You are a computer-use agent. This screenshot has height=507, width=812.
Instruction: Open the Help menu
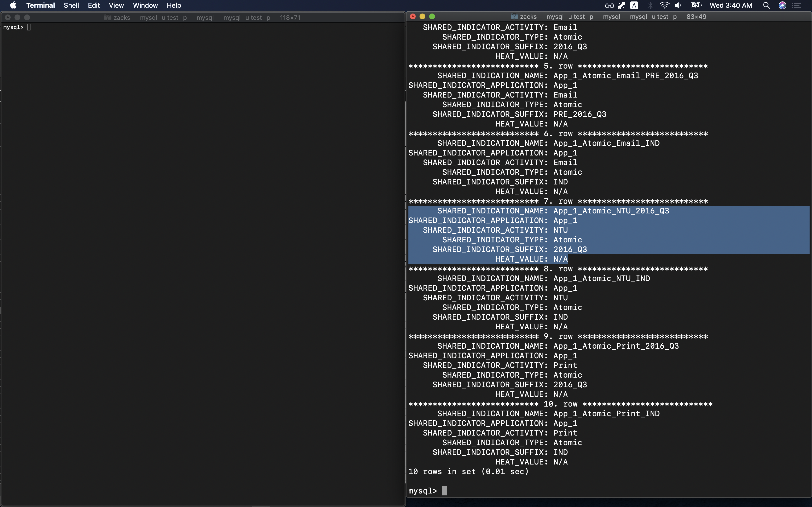click(174, 5)
